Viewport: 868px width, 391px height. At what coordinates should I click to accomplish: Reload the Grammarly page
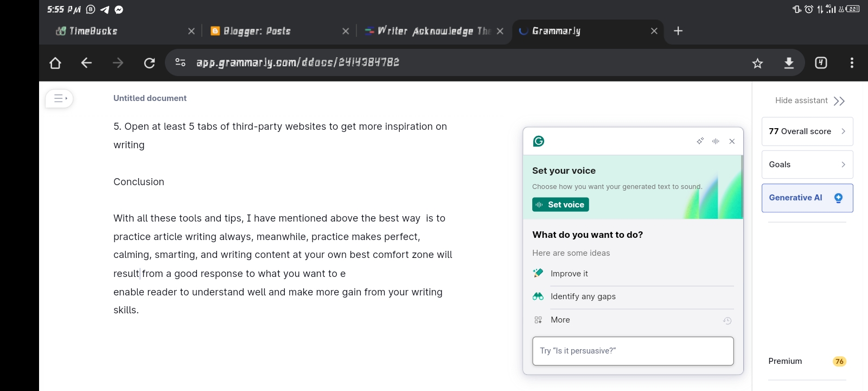pos(149,63)
